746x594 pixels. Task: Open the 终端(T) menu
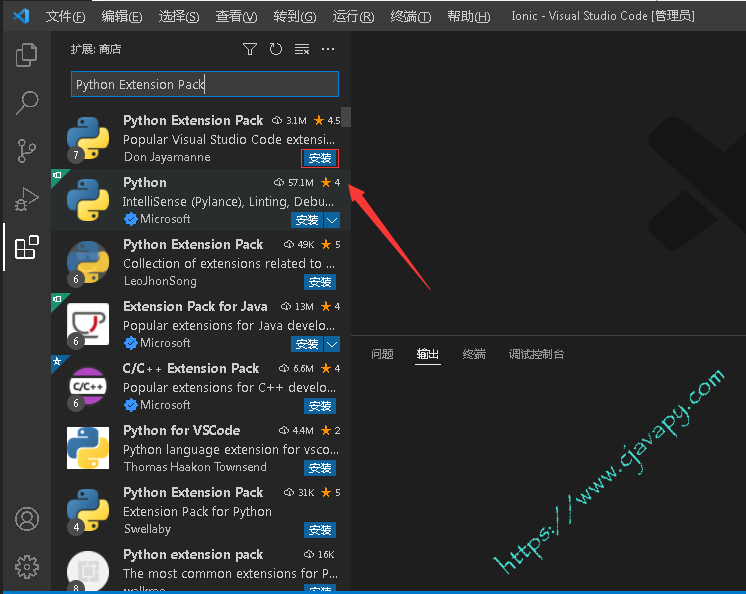click(411, 17)
